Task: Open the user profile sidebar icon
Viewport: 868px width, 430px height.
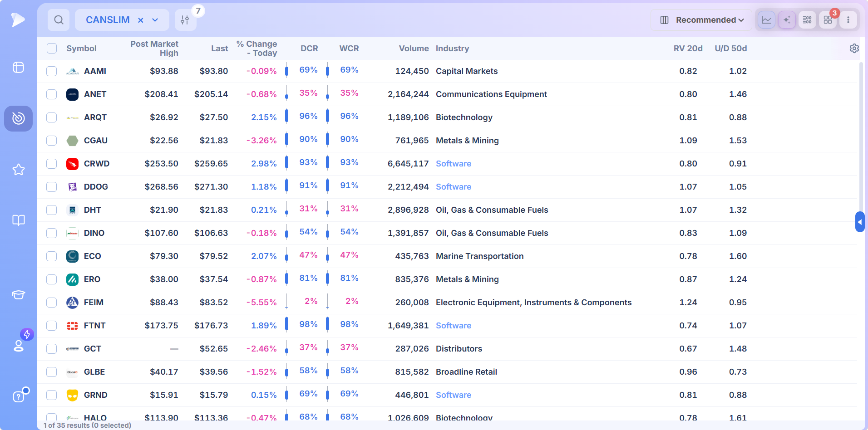Action: 18,346
